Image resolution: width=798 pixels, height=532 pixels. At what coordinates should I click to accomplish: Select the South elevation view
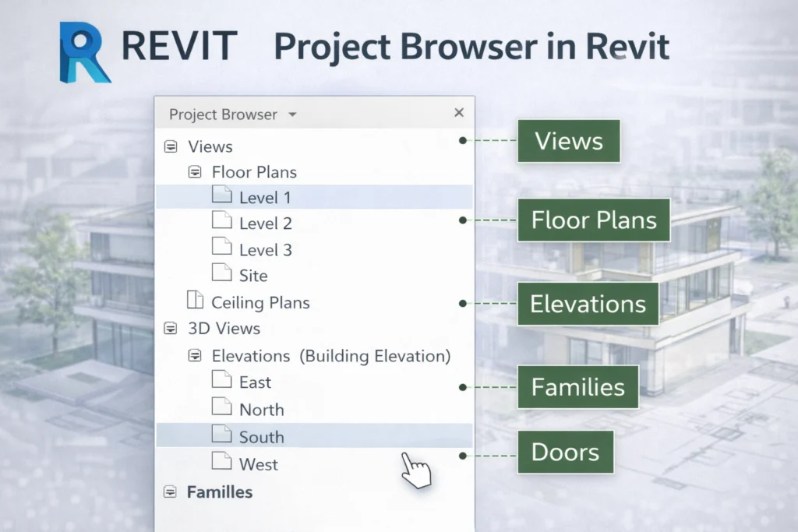[260, 436]
